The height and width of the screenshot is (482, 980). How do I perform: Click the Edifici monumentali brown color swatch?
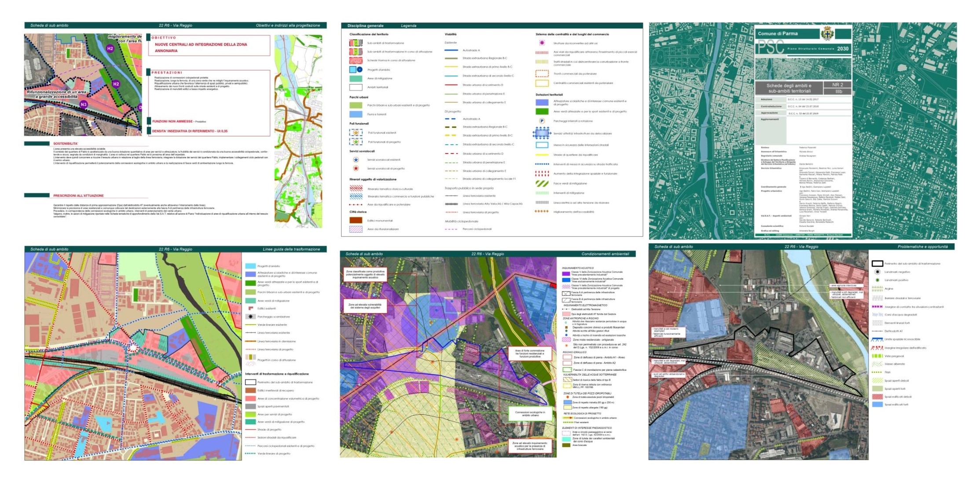pyautogui.click(x=356, y=220)
